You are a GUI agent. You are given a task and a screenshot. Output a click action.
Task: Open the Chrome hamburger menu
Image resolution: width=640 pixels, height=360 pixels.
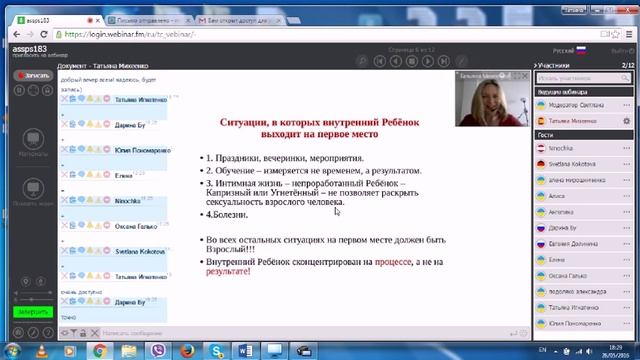click(x=629, y=34)
